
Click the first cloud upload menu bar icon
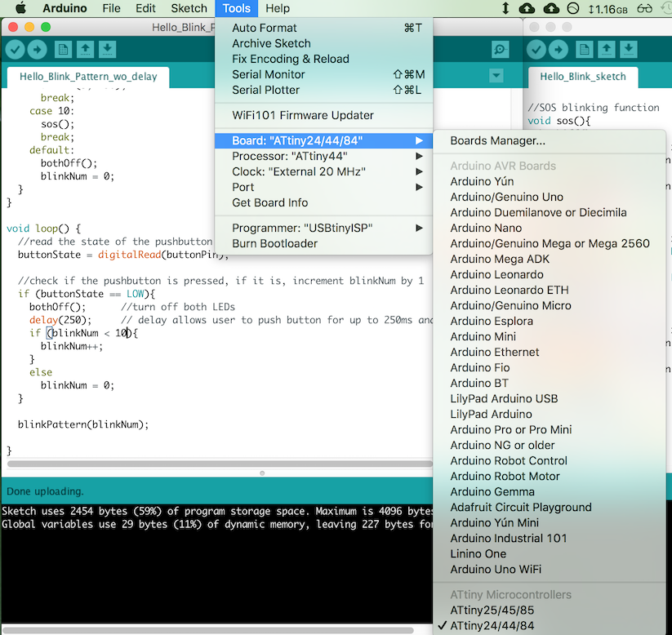pos(527,8)
